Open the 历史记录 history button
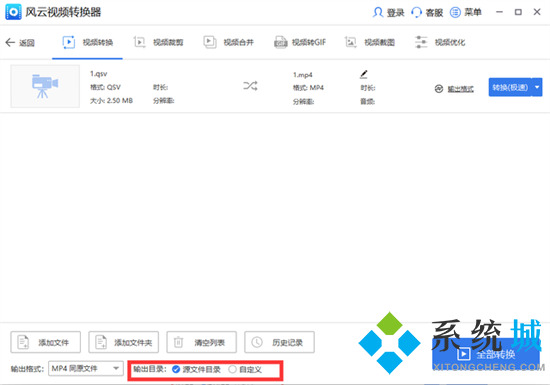Screen dimensions: 550x385 279,342
